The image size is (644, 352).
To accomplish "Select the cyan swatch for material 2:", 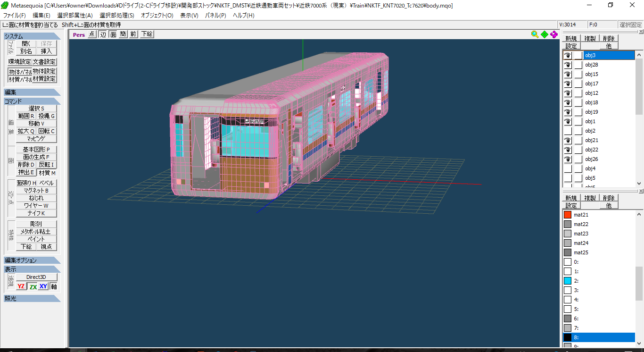I will [568, 281].
